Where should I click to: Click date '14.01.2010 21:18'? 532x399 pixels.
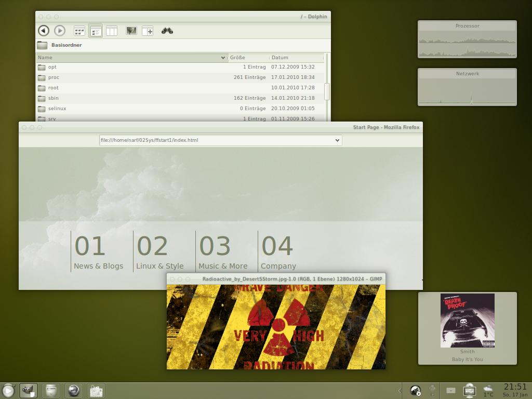(293, 98)
